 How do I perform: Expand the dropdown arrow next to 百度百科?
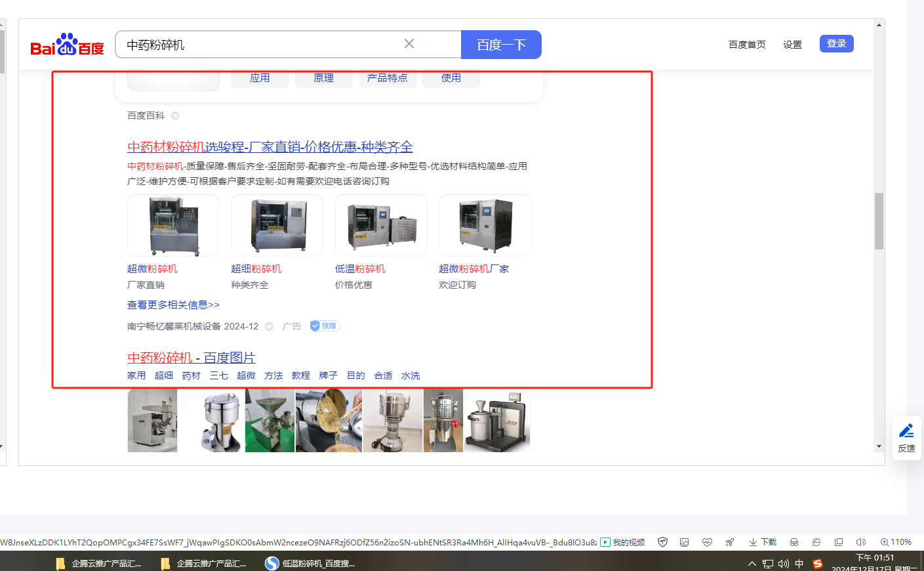(x=175, y=116)
